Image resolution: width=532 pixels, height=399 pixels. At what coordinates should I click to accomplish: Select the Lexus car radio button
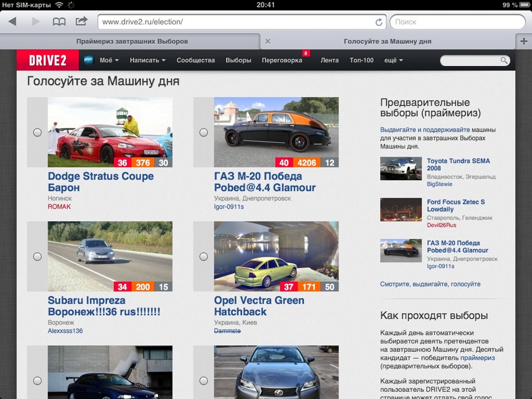[x=203, y=381]
